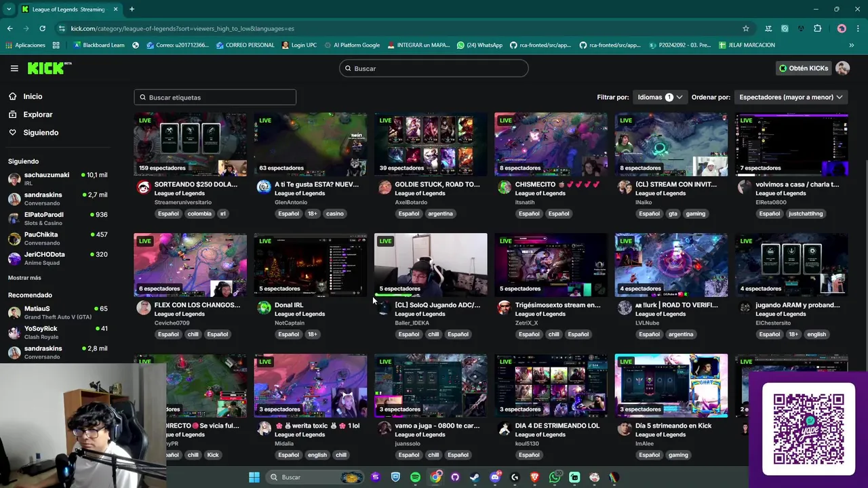Click the Buscar etiquetas tag search field

click(215, 98)
